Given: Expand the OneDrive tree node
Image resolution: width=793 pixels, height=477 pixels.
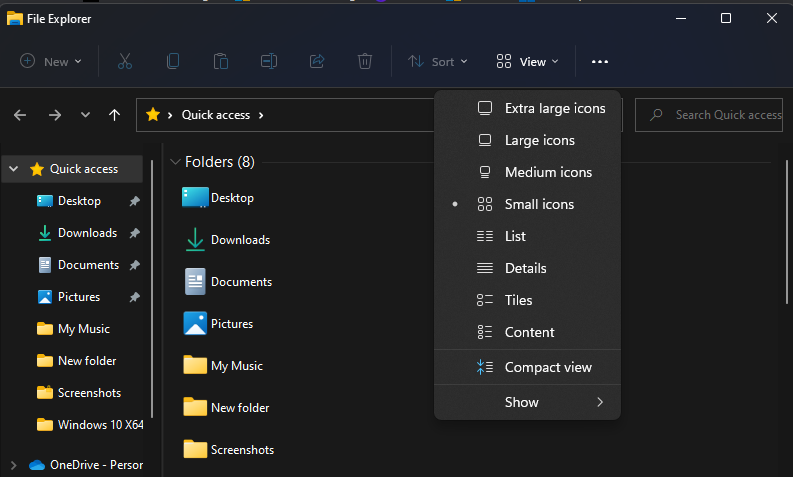Looking at the screenshot, I should coord(14,465).
